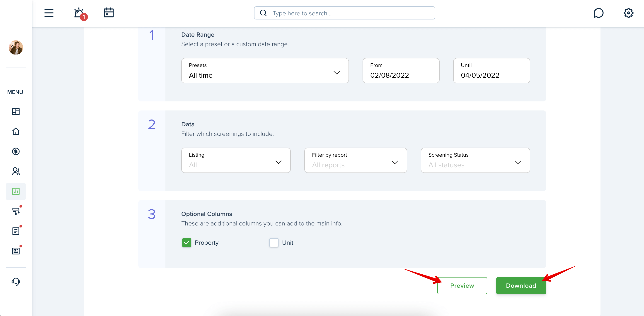Click the Until date field
644x316 pixels.
(x=491, y=71)
